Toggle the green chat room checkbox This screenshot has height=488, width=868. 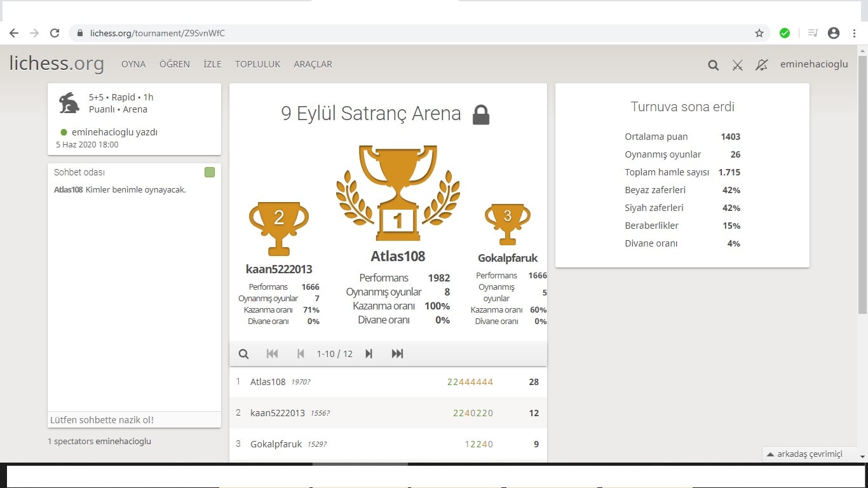(x=210, y=172)
